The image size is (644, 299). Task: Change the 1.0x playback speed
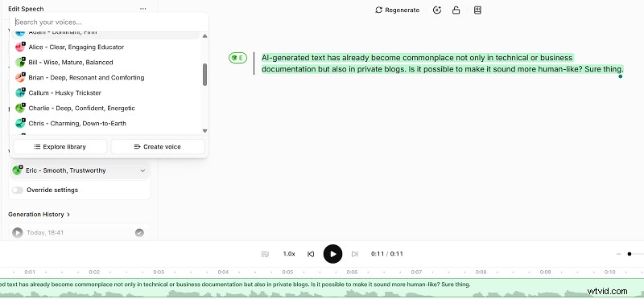[289, 254]
